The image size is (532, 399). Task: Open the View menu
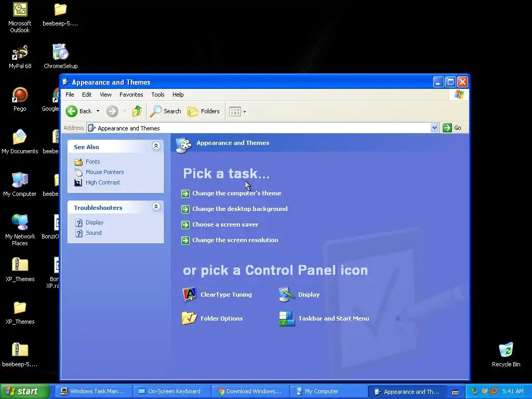[x=105, y=95]
